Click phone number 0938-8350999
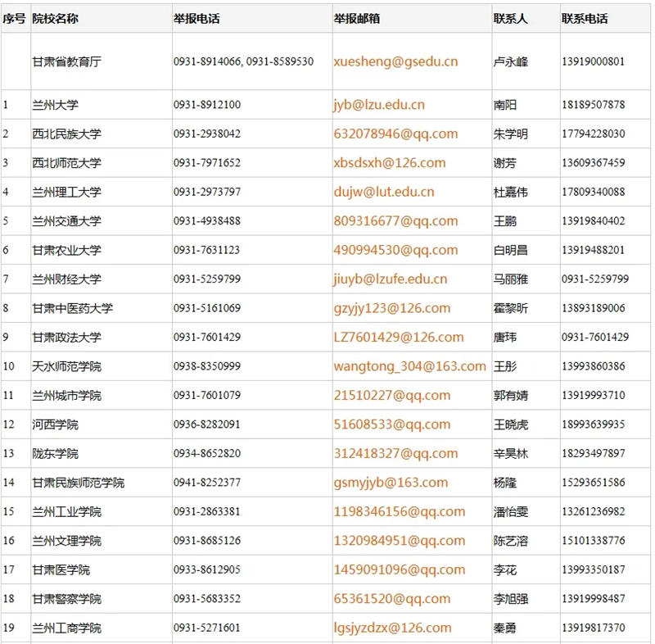655x644 pixels. tap(207, 366)
